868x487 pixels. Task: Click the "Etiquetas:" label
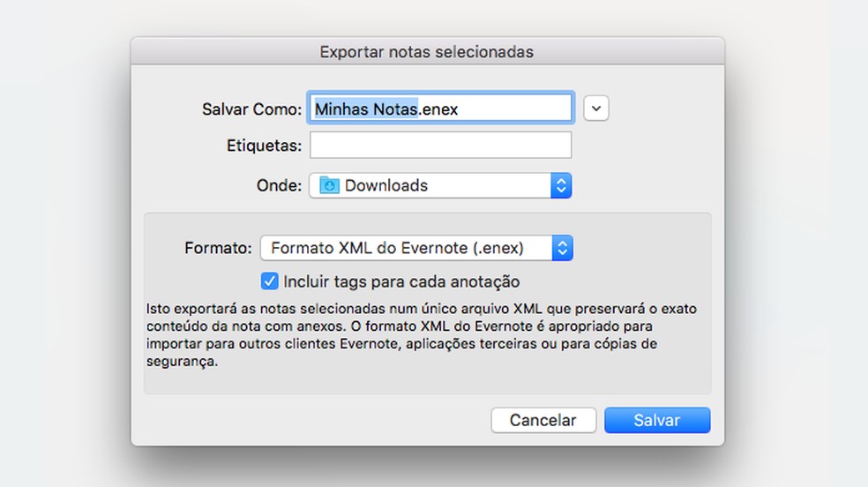click(x=265, y=145)
